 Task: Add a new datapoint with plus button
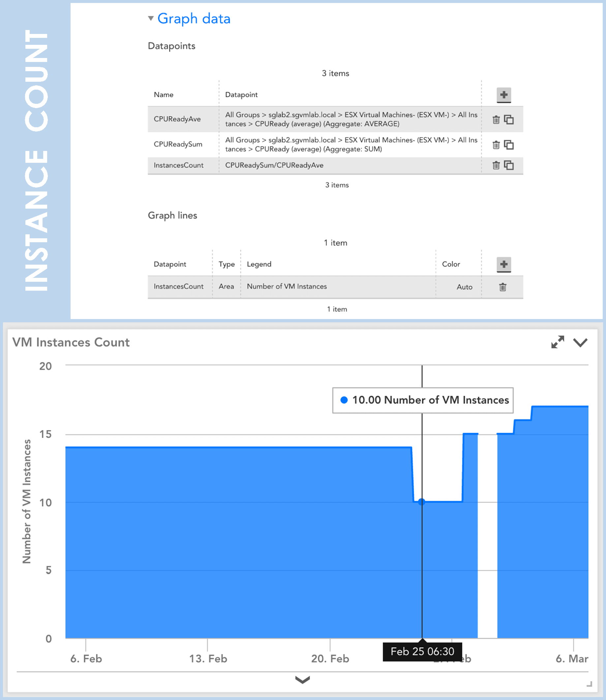503,95
